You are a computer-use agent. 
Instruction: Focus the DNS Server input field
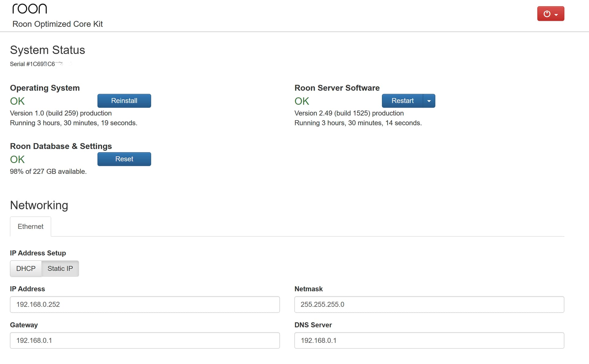coord(429,340)
